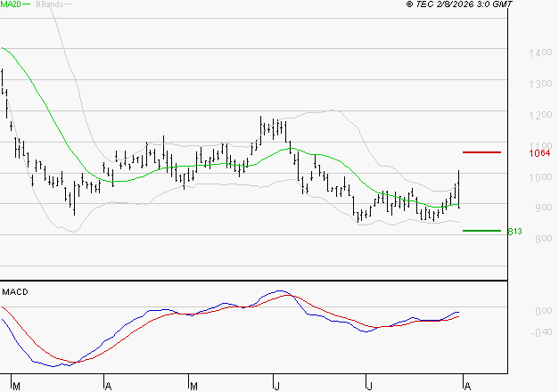Click the MA20 legend label
Viewport: 559px width, 392px height.
[11, 4]
